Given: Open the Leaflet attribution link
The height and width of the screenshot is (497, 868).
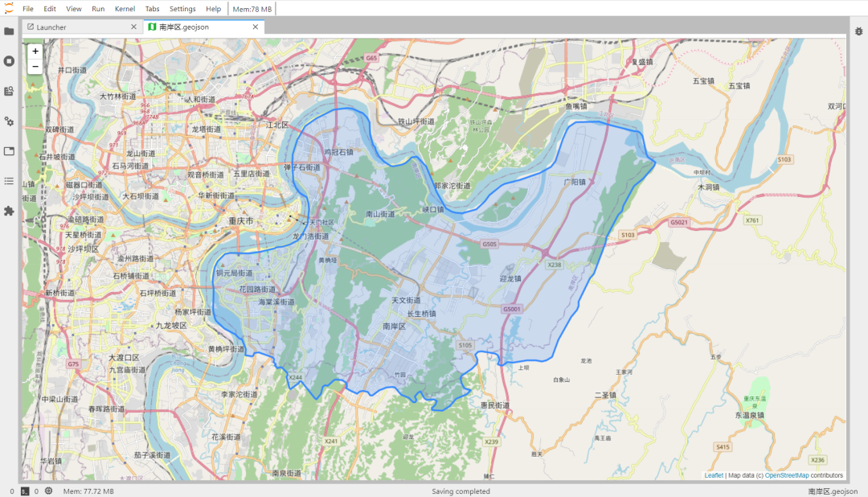Looking at the screenshot, I should [x=714, y=475].
